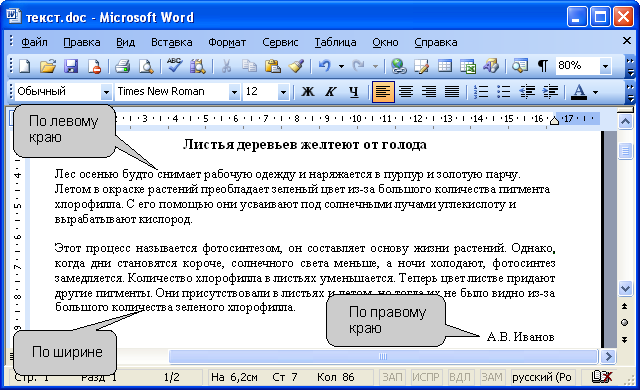Image resolution: width=640 pixels, height=390 pixels.
Task: Expand the font size 12 dropdown
Action: [x=283, y=92]
